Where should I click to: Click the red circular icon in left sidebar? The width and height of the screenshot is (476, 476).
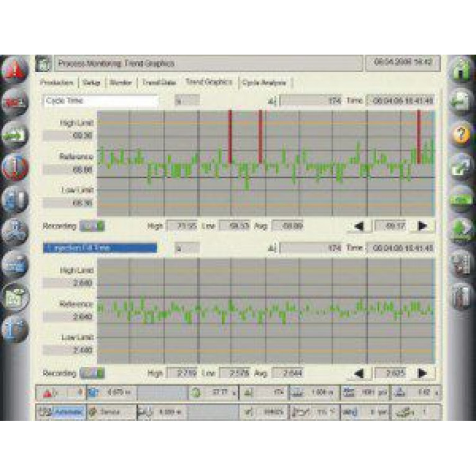click(x=14, y=167)
